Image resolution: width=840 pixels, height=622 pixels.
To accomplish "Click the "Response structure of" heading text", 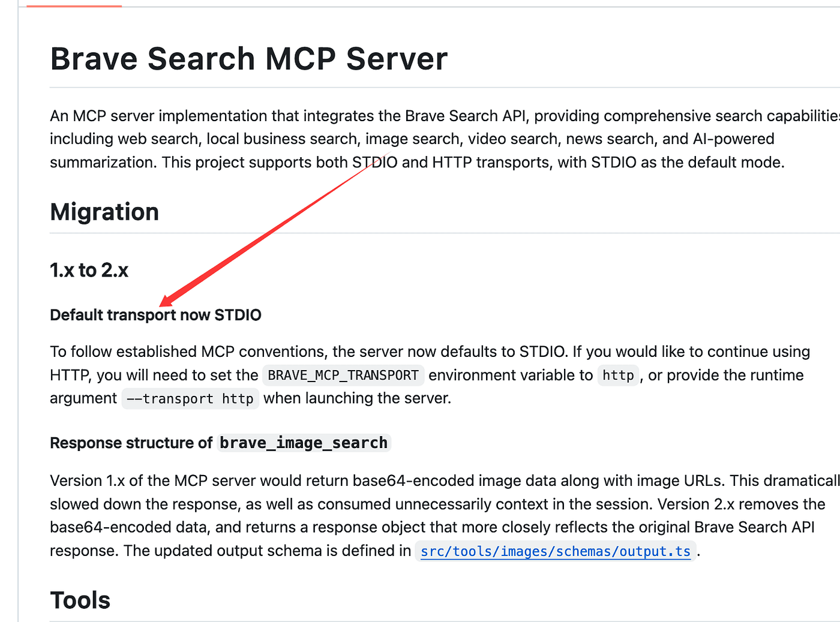I will (x=131, y=443).
